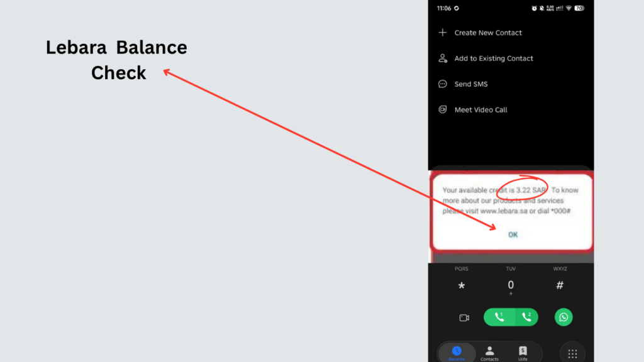Tap the battery indicator in status bar

[x=579, y=8]
